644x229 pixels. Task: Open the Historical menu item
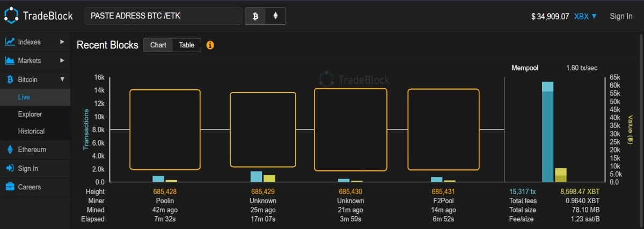click(x=31, y=131)
